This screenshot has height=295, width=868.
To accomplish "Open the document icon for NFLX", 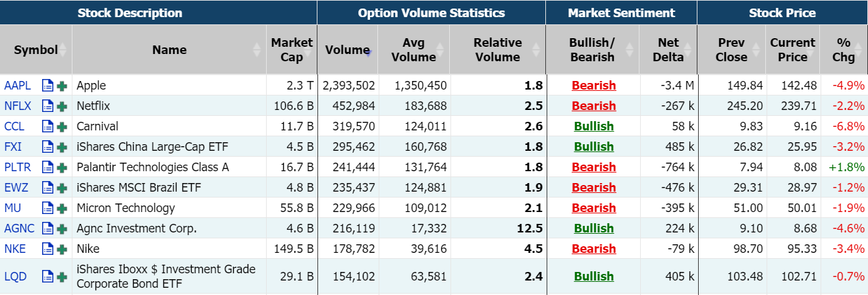I will coord(47,106).
